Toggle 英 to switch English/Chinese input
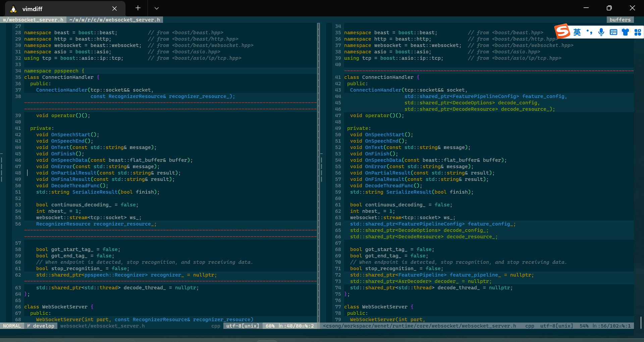The height and width of the screenshot is (342, 644). [x=578, y=32]
